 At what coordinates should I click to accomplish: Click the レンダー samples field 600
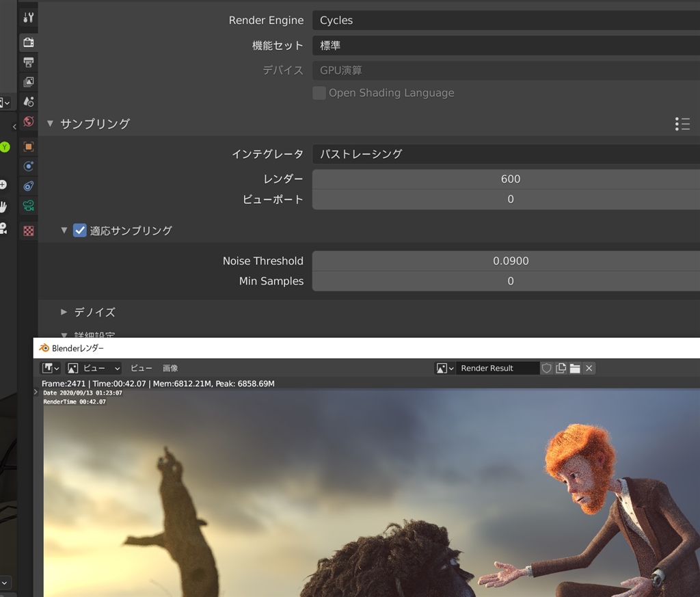tap(506, 179)
